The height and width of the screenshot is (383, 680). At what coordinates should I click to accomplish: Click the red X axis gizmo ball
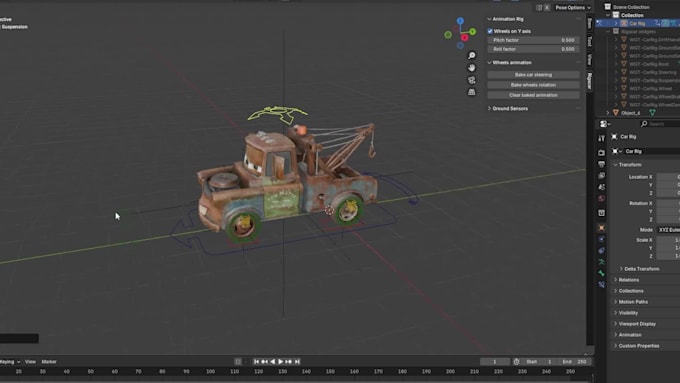tap(464, 38)
